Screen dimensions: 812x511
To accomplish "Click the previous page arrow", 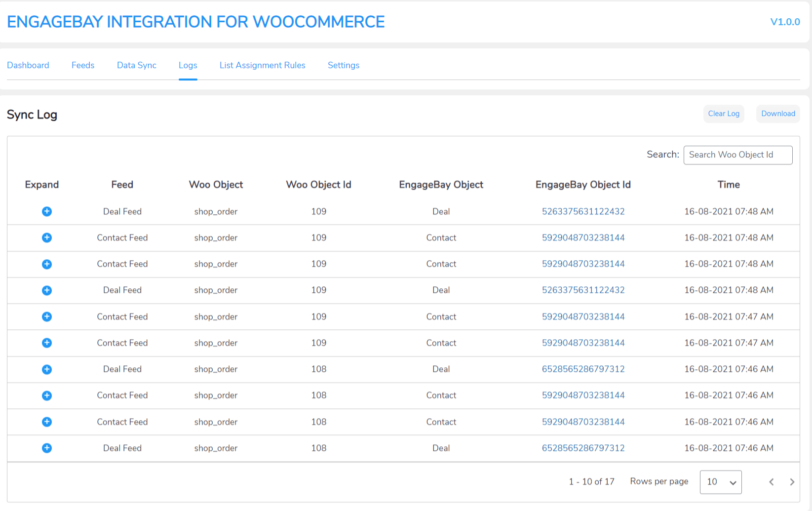I will tap(771, 481).
